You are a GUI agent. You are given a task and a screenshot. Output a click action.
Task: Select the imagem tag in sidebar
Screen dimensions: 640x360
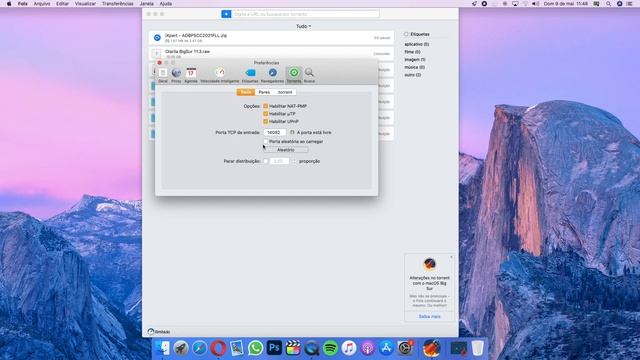tap(415, 60)
